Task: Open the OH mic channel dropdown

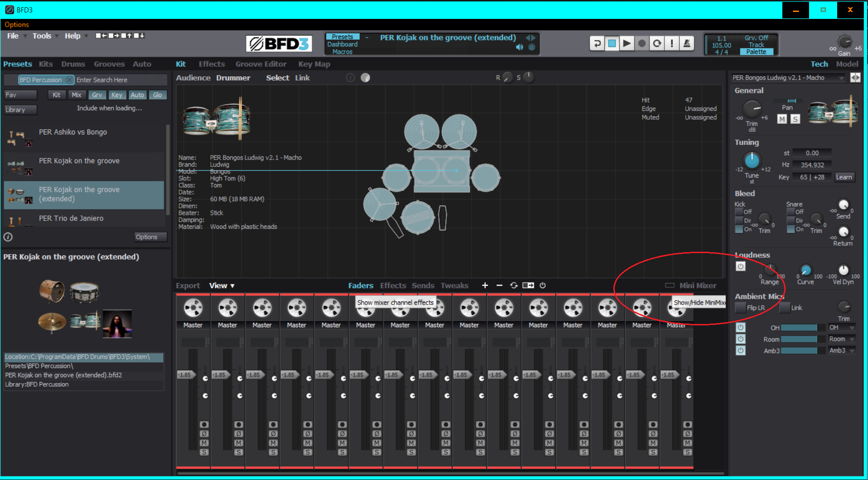Action: [x=842, y=328]
